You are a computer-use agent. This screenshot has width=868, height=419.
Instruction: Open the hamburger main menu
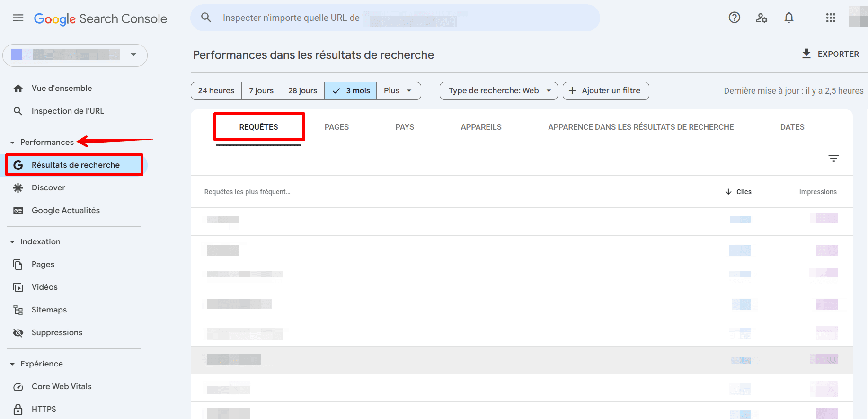click(18, 18)
